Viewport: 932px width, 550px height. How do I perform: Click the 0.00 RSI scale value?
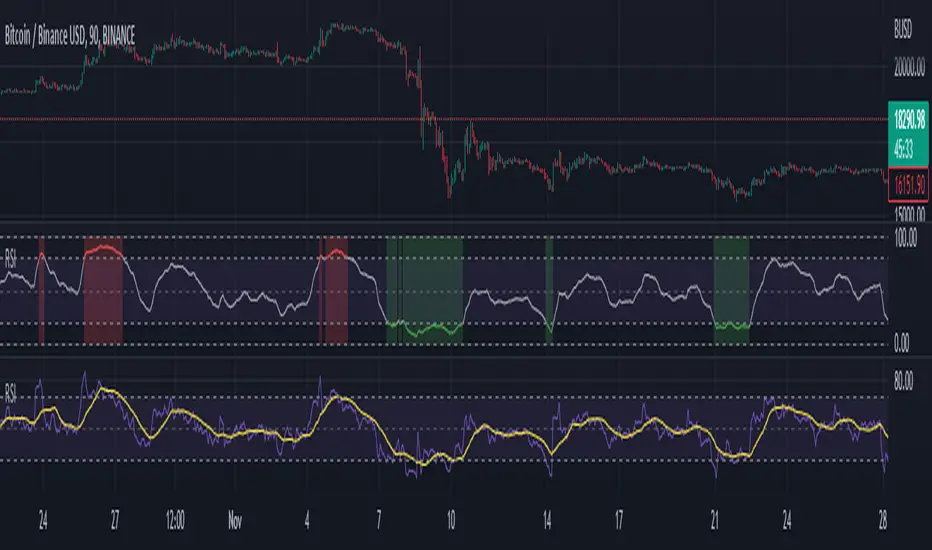[902, 343]
